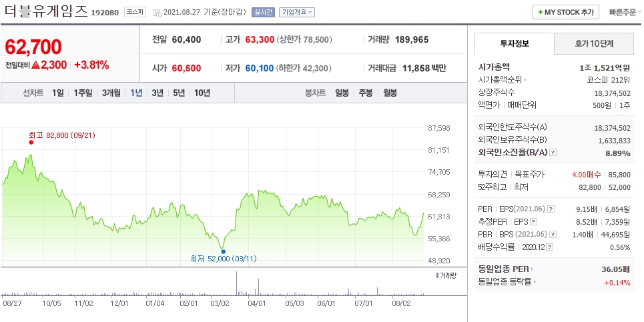Click the plus icon in MY STOCK 추가
Image resolution: width=644 pixels, height=322 pixels.
tap(541, 12)
